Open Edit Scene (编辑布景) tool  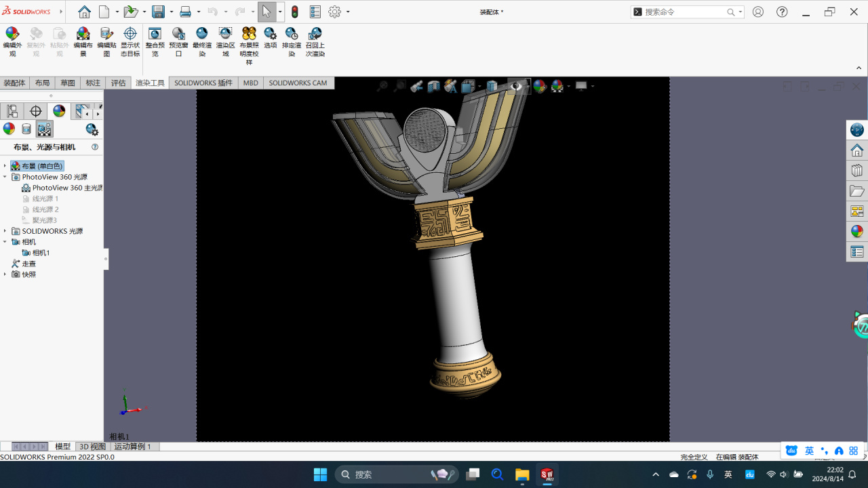tap(83, 41)
